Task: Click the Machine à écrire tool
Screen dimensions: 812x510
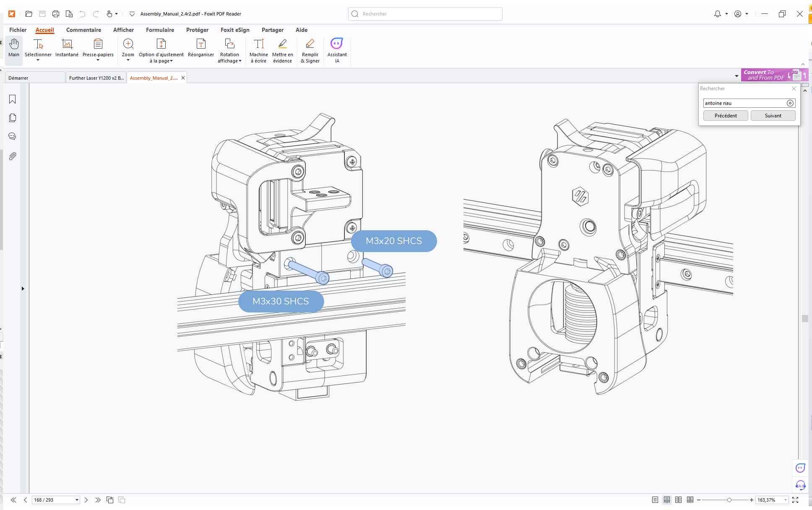Action: [259, 50]
